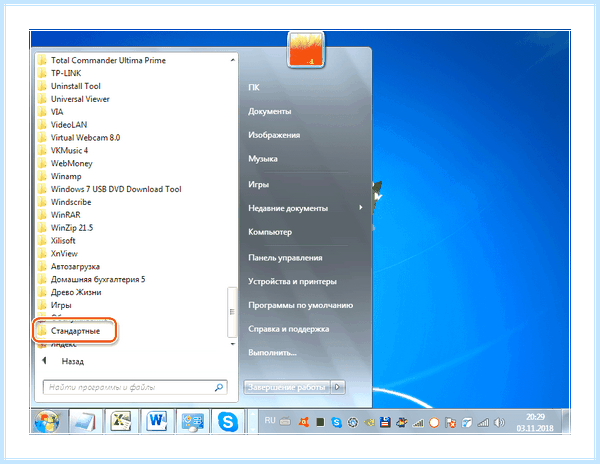This screenshot has height=464, width=600.
Task: Click the dark green square tray icon
Action: click(320, 422)
